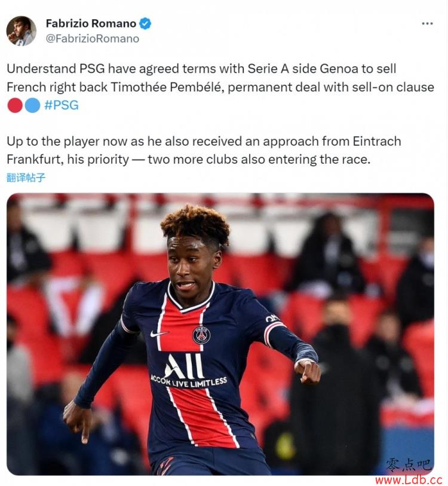Click the blue verified badge
The image size is (448, 486).
tap(145, 23)
